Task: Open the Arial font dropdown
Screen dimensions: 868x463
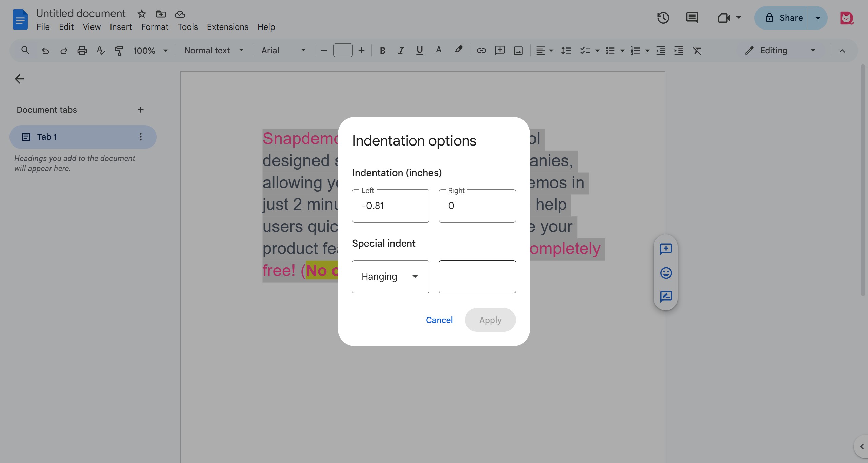Action: 283,51
